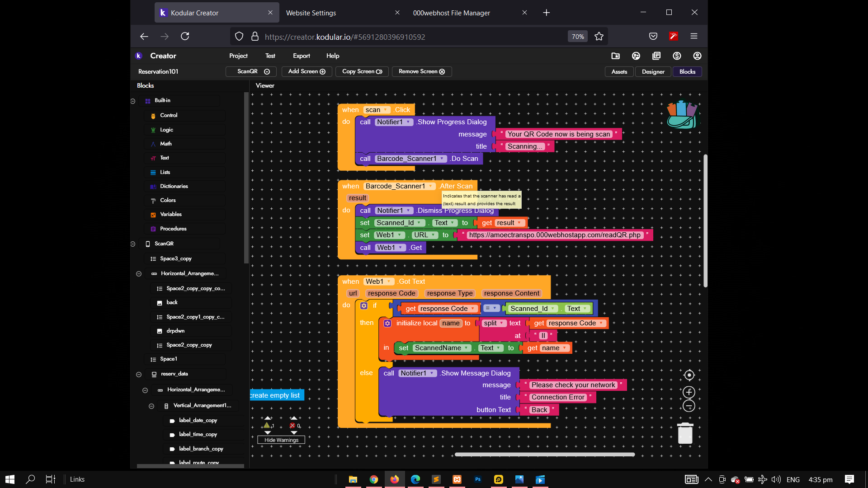Switch to the Website Settings tab
Viewport: 868px width, 488px height.
point(311,13)
